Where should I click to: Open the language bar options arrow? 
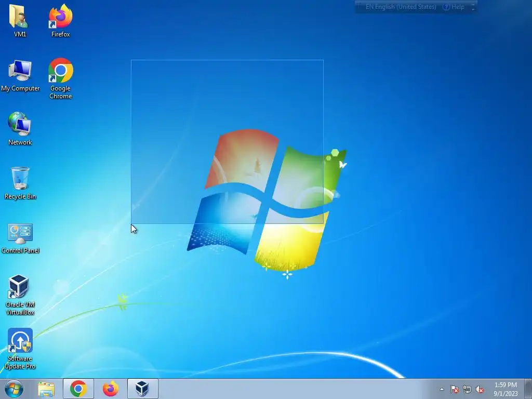pos(473,7)
